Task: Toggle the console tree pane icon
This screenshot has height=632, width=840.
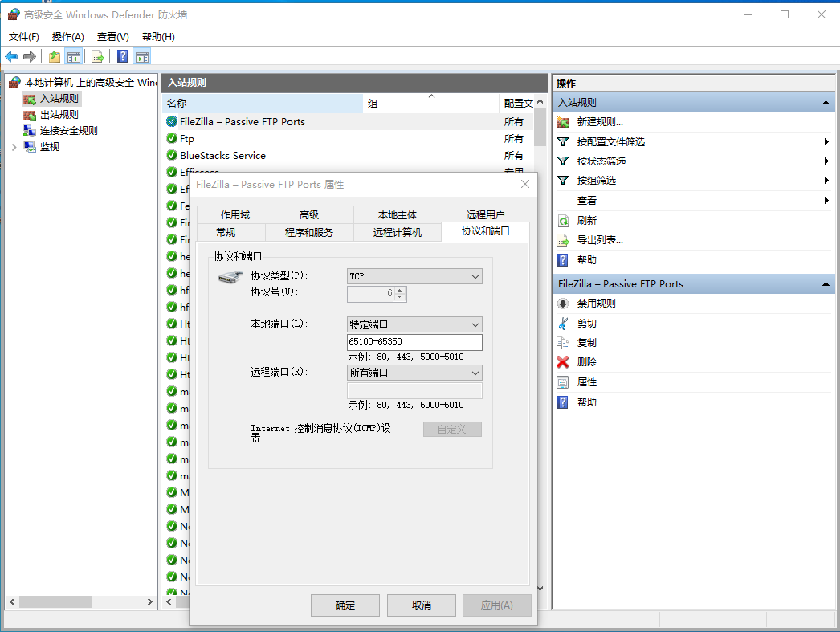Action: tap(73, 56)
